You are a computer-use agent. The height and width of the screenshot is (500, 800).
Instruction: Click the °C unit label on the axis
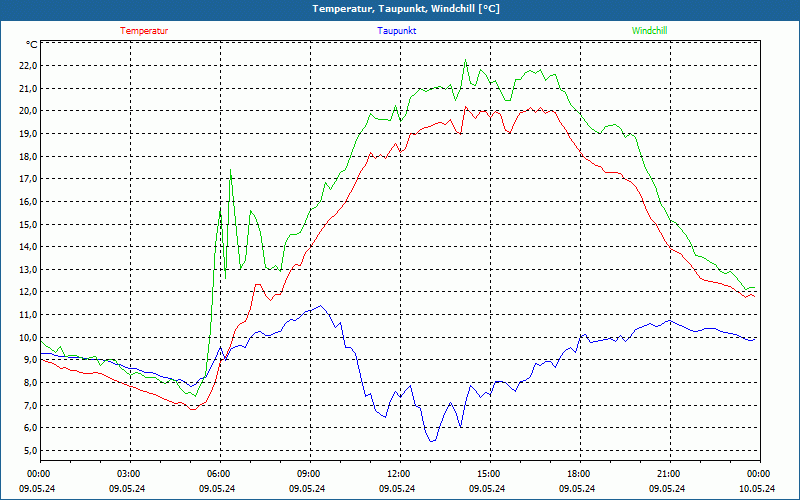point(32,45)
